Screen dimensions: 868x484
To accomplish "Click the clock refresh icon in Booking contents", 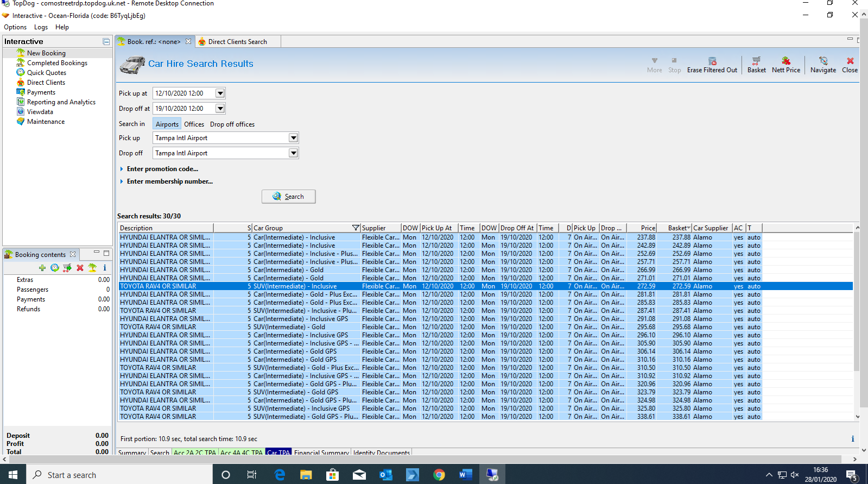I will 55,268.
